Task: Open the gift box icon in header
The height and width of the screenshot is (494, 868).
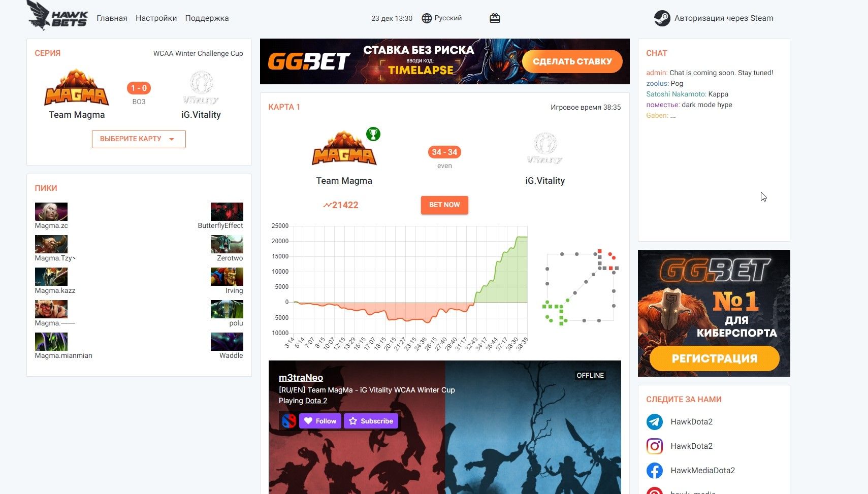Action: [495, 18]
